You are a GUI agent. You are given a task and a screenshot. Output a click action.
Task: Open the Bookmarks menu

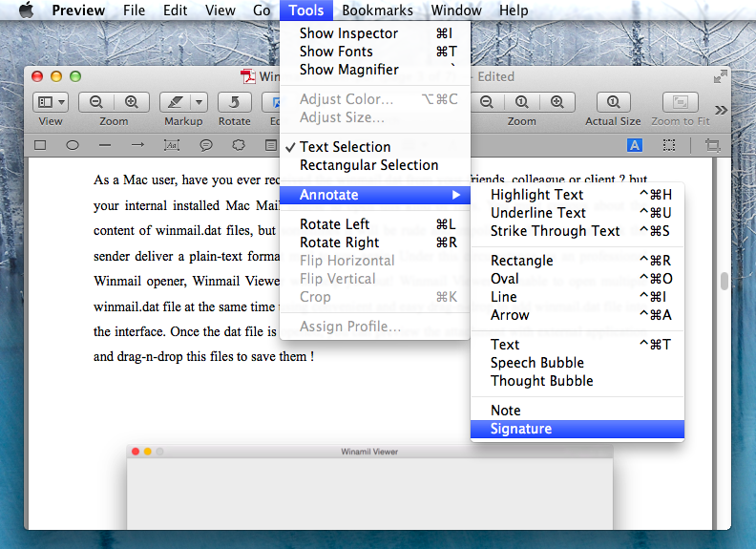[377, 11]
